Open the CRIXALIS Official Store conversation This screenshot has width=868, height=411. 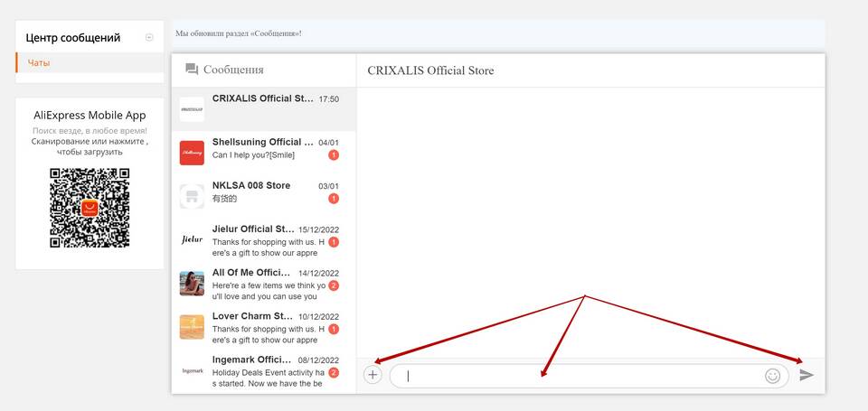coord(264,109)
